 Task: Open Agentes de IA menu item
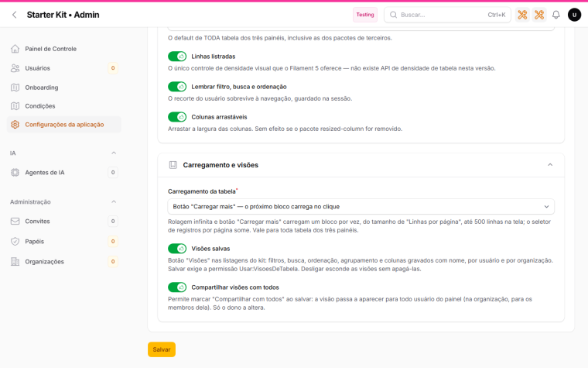pyautogui.click(x=63, y=172)
